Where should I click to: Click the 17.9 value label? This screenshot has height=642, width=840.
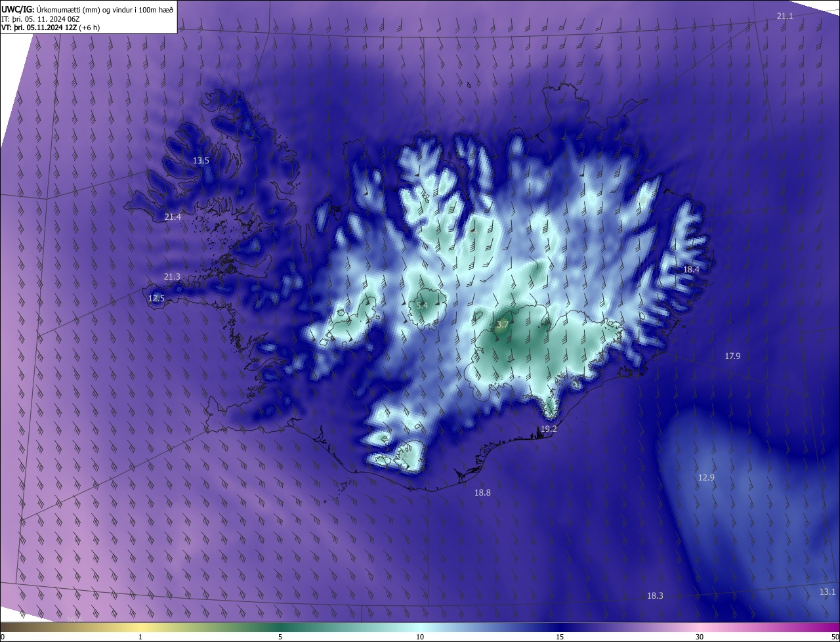[732, 356]
